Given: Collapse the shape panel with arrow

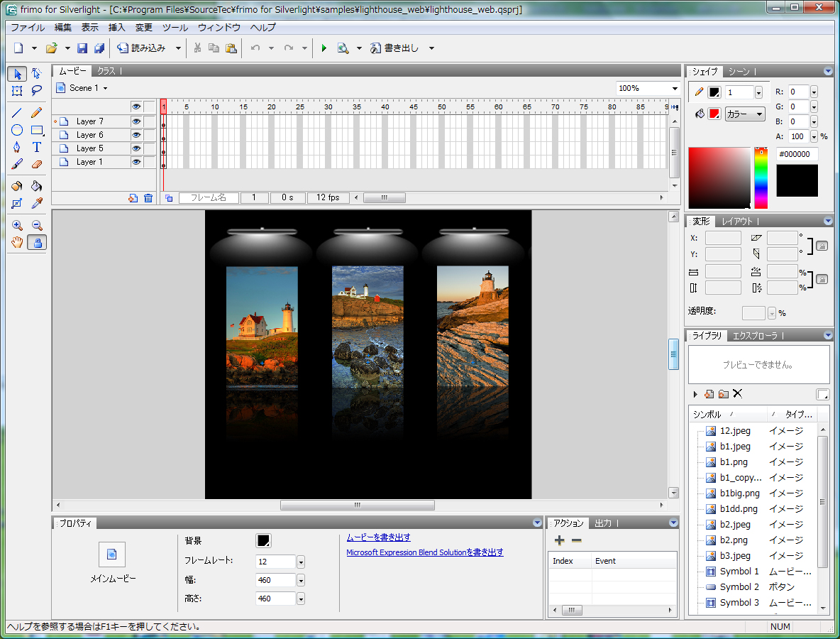Looking at the screenshot, I should pyautogui.click(x=828, y=71).
